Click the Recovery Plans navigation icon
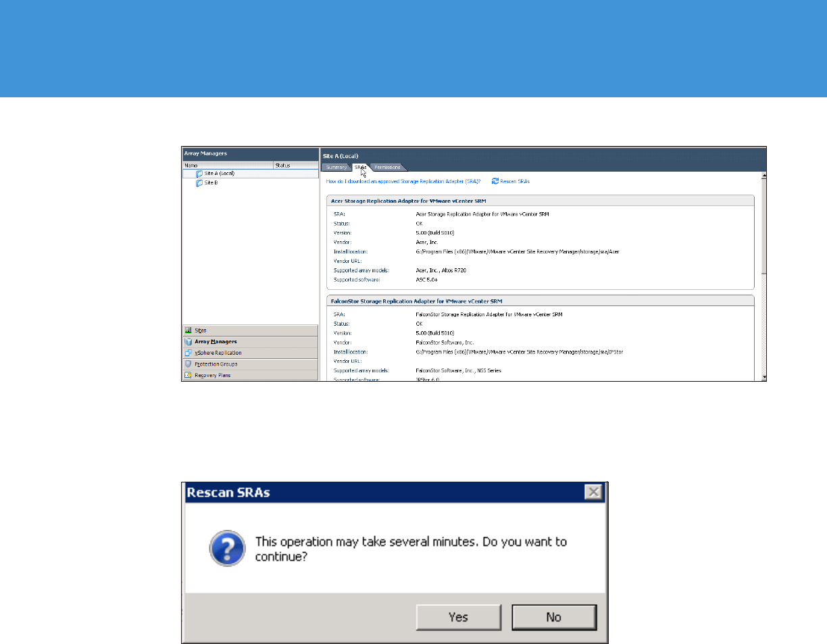 [189, 375]
